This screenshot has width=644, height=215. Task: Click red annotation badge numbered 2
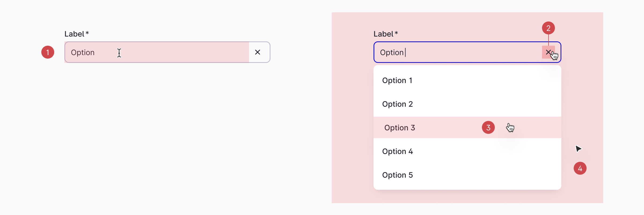(x=548, y=28)
